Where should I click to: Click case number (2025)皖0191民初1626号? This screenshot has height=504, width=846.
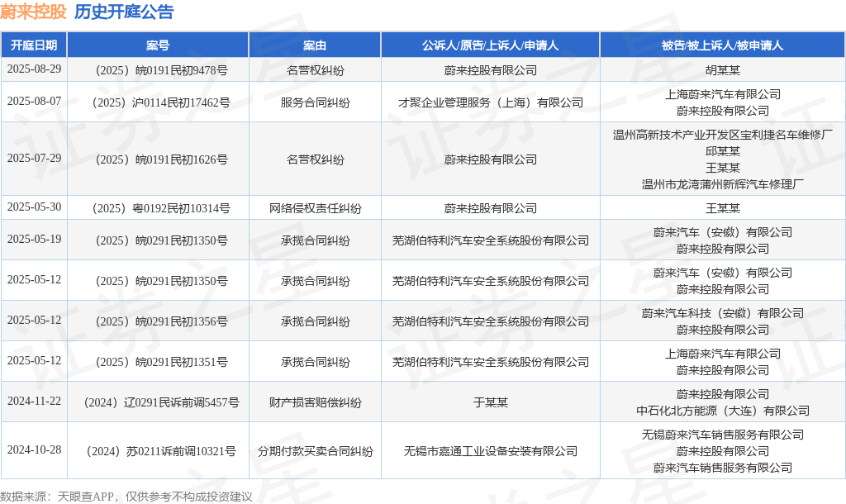click(x=161, y=159)
